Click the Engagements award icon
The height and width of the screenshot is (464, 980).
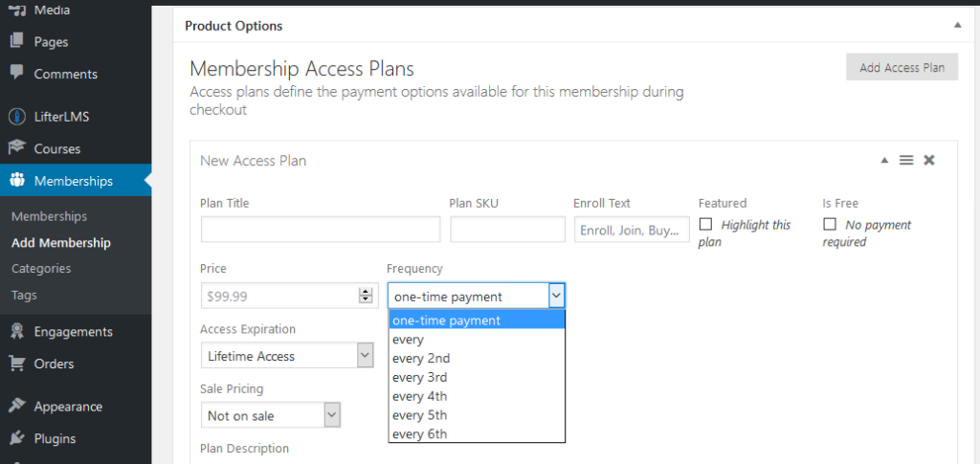16,332
